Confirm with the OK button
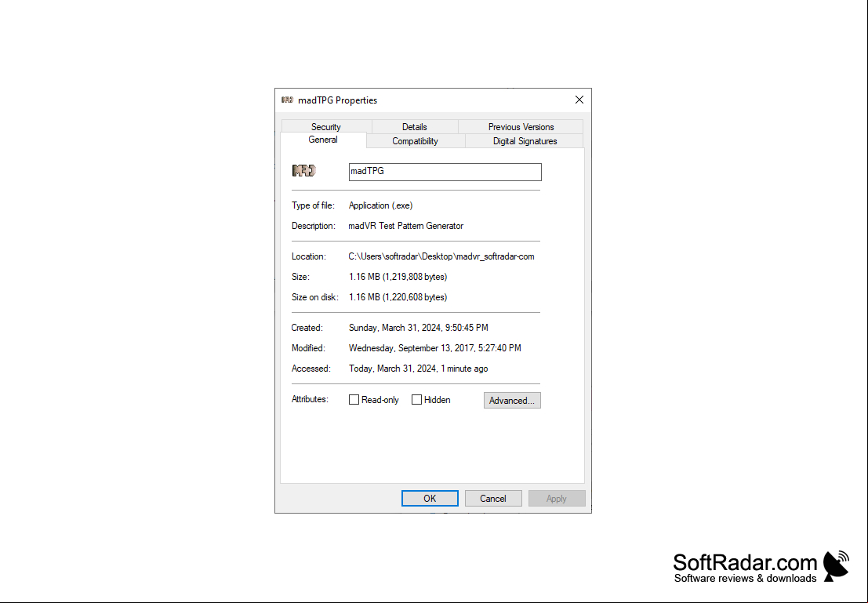 click(430, 499)
